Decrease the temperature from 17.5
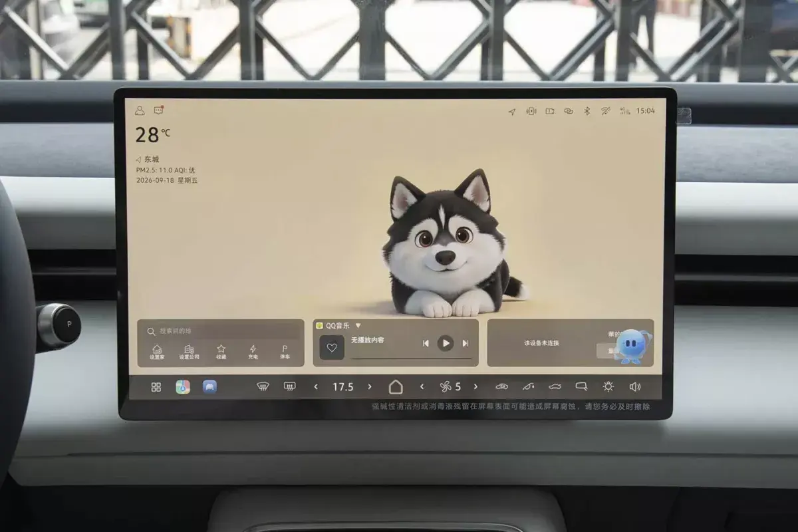The height and width of the screenshot is (532, 798). [316, 387]
